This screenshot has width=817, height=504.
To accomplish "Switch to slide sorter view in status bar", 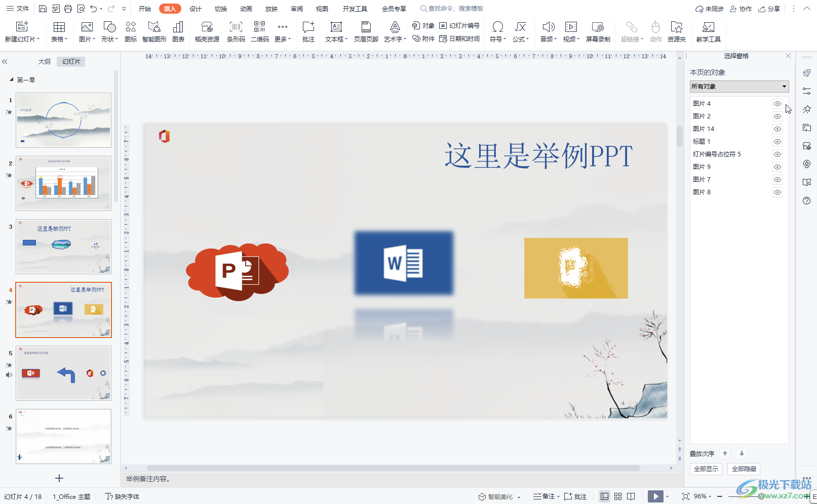I will pyautogui.click(x=618, y=496).
